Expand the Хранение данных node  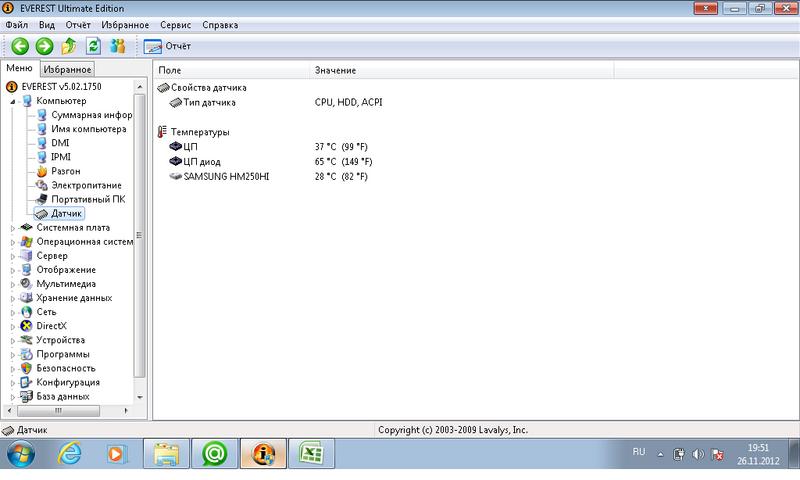tap(13, 299)
